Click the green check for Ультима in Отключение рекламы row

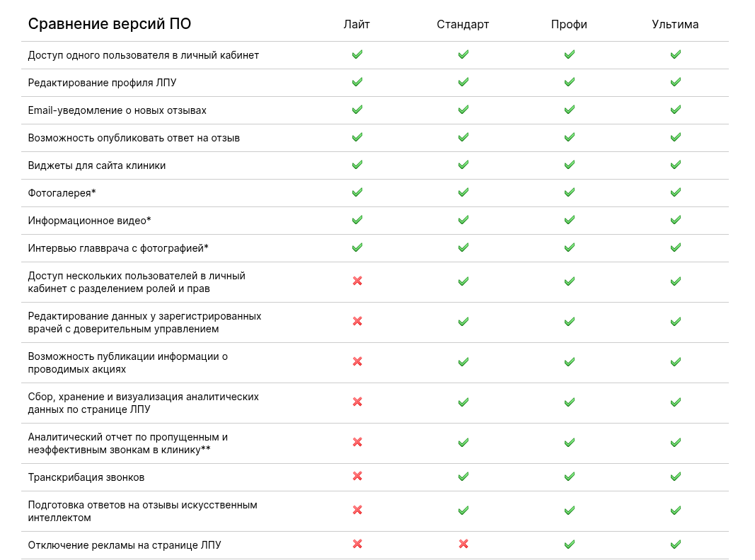click(x=676, y=544)
